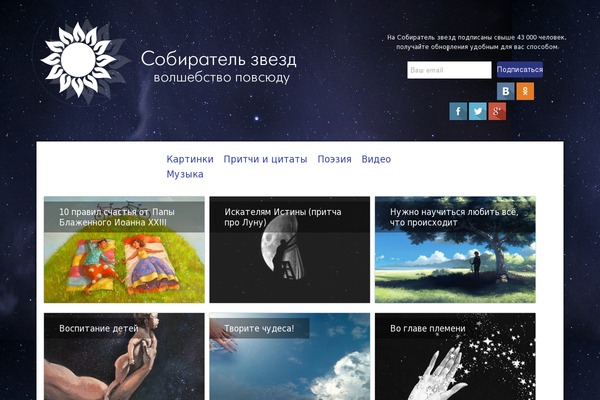
Task: Open the Творите чудеса! article
Action: point(290,356)
